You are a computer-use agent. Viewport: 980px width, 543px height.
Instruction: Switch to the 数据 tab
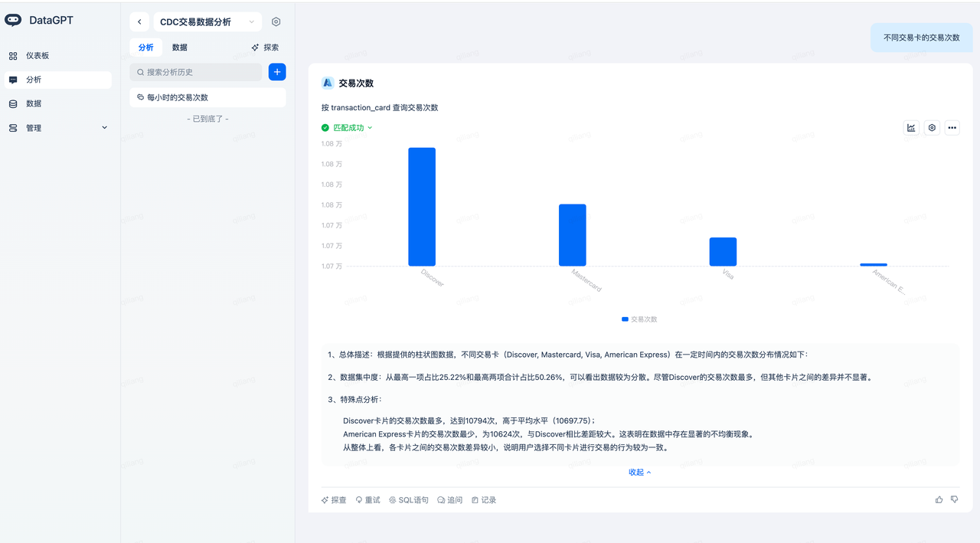[x=180, y=47]
